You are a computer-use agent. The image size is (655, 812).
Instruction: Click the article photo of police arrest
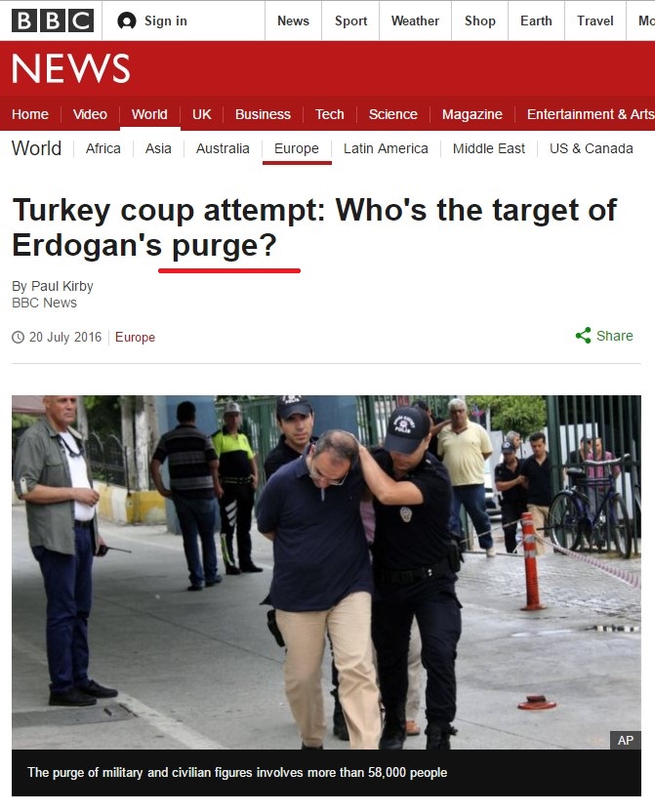tap(326, 572)
